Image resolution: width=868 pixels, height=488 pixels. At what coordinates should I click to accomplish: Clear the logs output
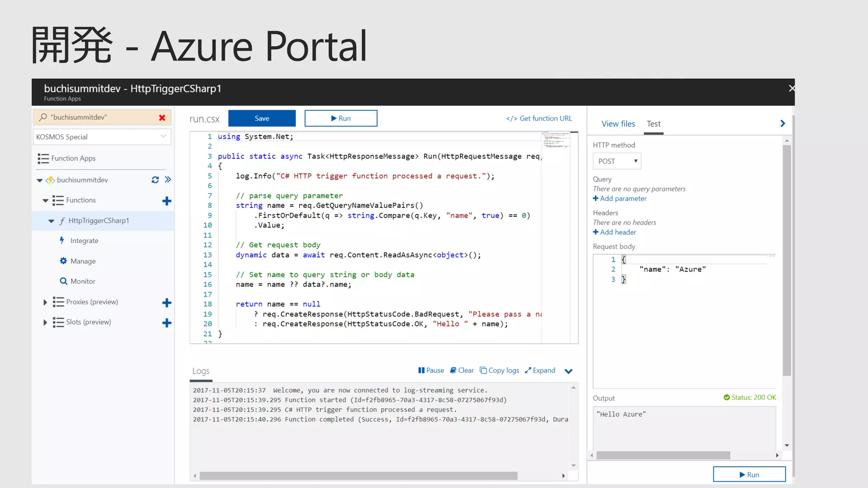(462, 370)
